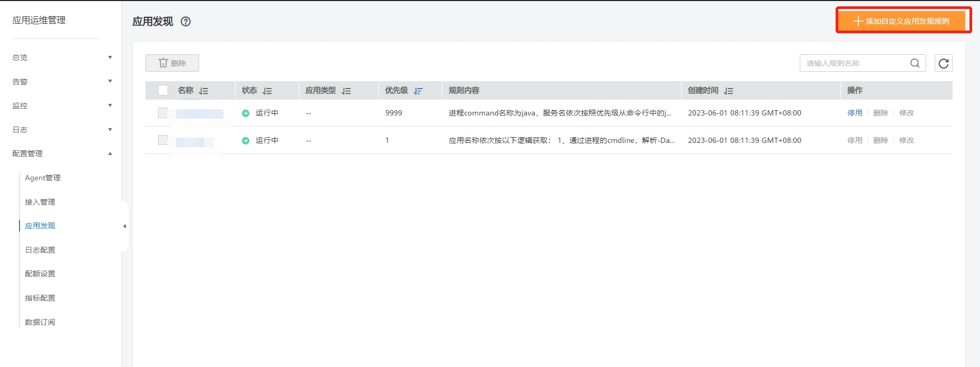Sort by 优先级 column sort icon
Screen dimensions: 980x367
click(x=418, y=91)
